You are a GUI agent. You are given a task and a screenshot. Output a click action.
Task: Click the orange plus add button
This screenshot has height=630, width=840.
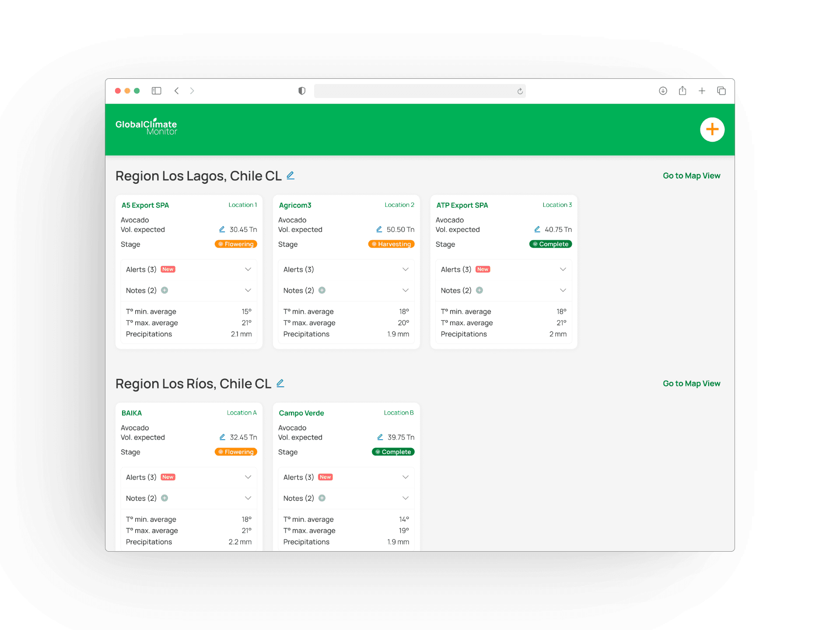pos(712,129)
